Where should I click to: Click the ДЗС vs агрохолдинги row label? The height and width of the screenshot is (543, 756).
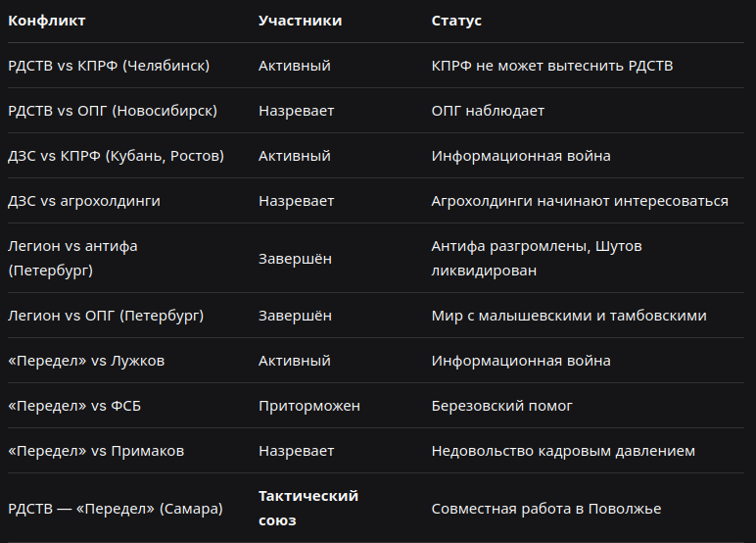coord(84,201)
